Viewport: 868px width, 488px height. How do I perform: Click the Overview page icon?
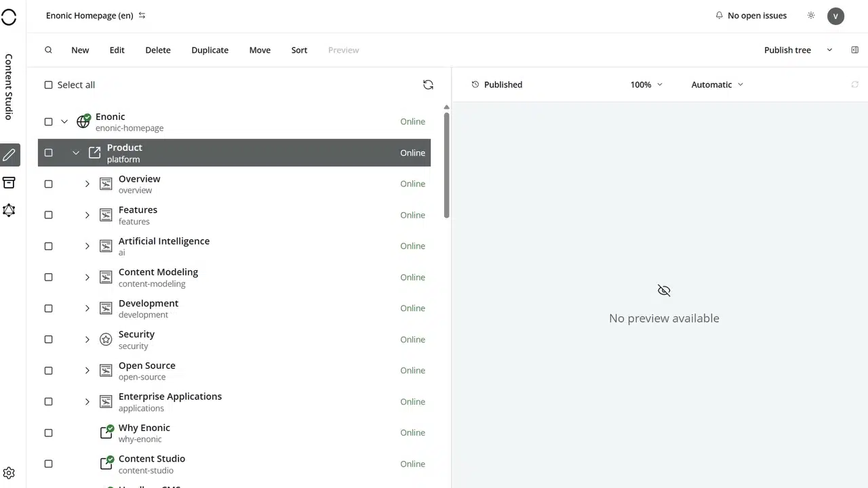pyautogui.click(x=106, y=184)
